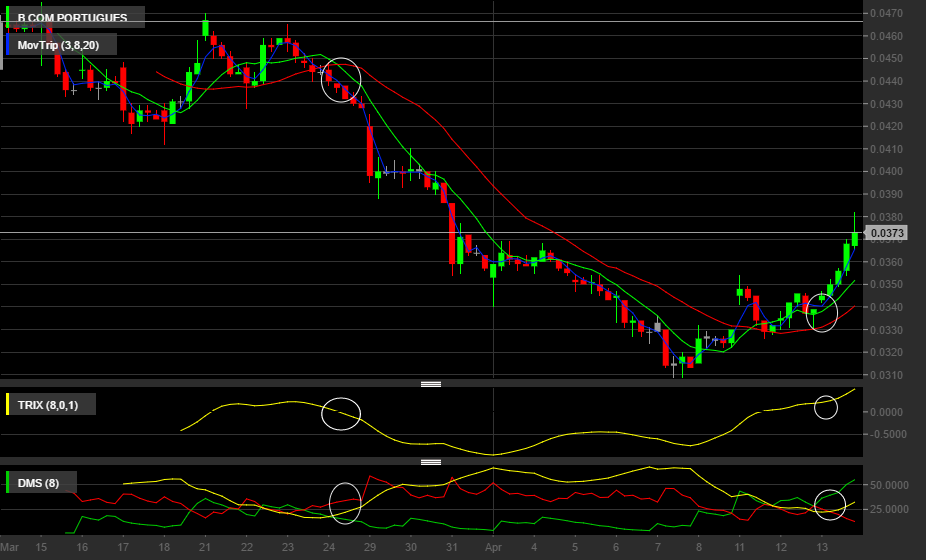Click date 11 on time axis
This screenshot has width=926, height=560.
(739, 547)
